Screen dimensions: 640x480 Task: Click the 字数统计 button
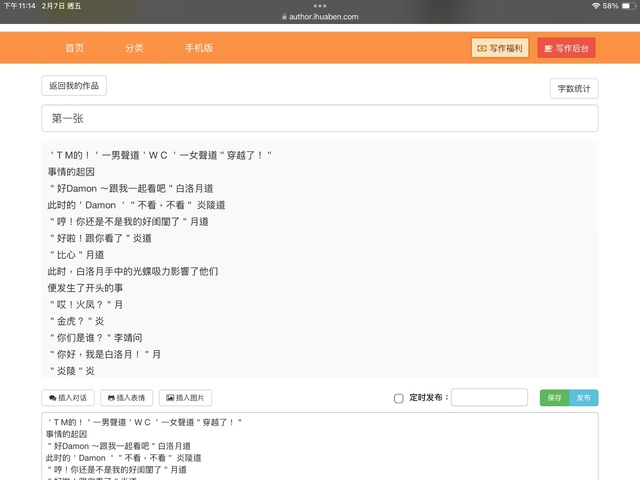574,89
